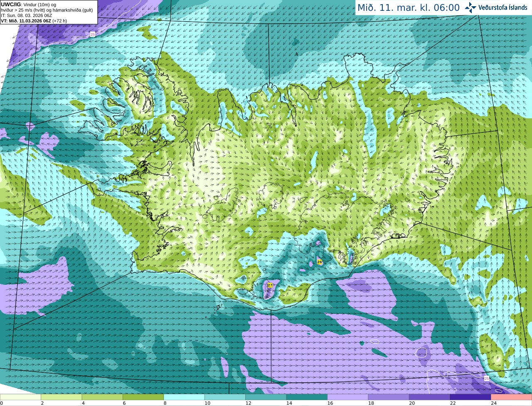The height and width of the screenshot is (406, 532).
Task: Select the 6–8 olive green legend swatch
Action: point(143,397)
